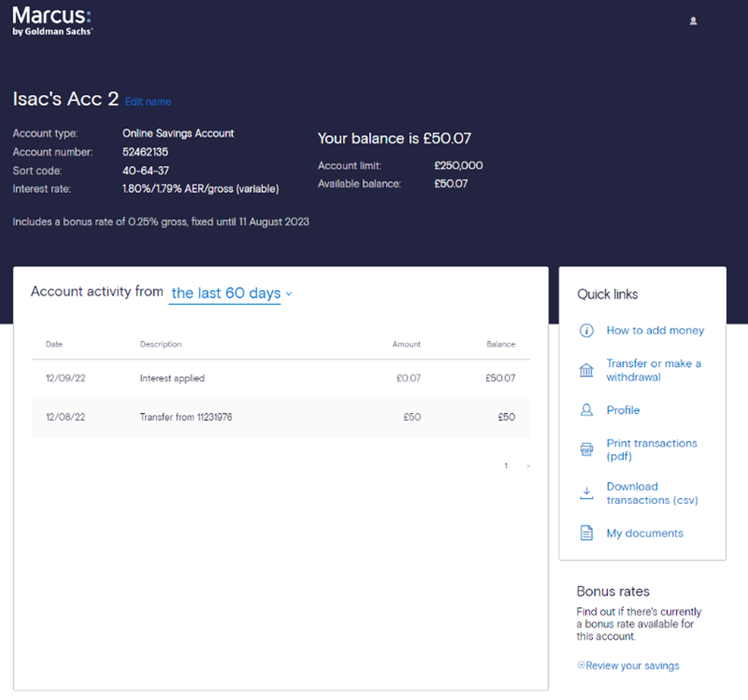The image size is (748, 700).
Task: Select the Interest applied transaction row
Action: pos(280,378)
